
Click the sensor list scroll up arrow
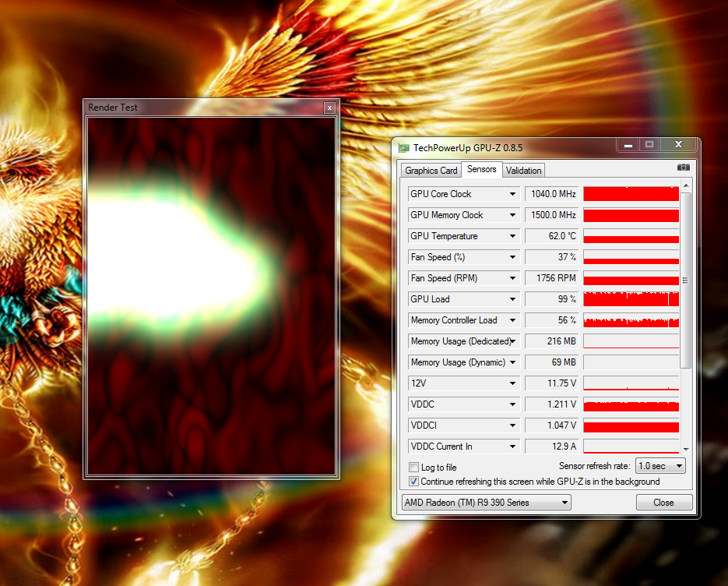coord(686,185)
